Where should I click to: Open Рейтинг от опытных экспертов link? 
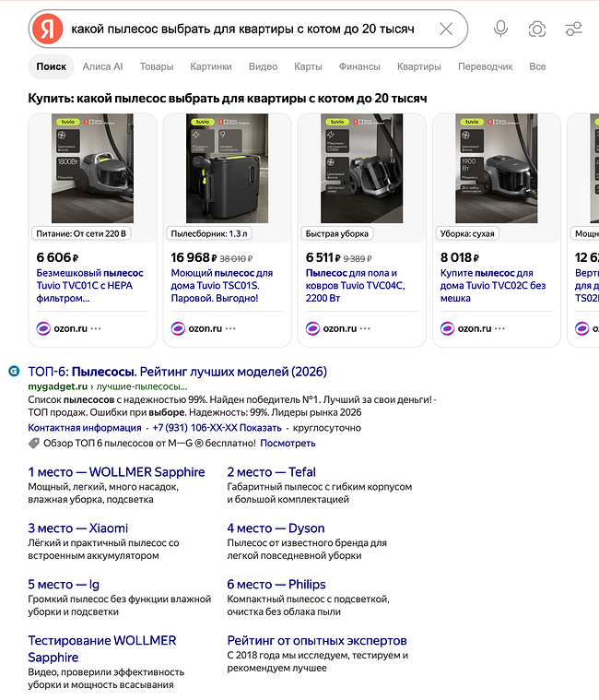317,641
